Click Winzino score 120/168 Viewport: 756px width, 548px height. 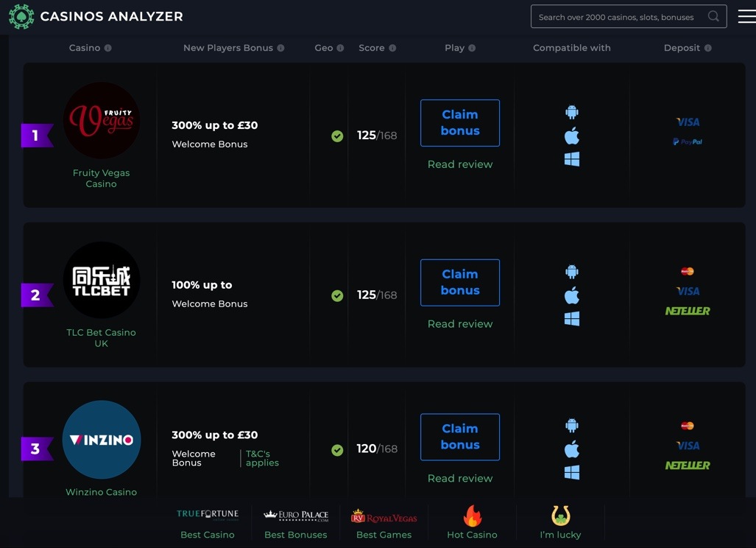pyautogui.click(x=377, y=449)
